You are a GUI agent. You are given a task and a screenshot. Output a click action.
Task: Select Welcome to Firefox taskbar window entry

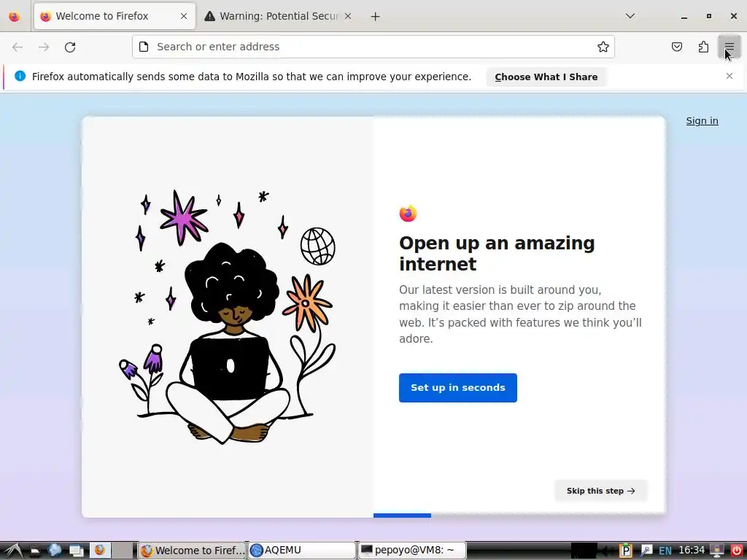(x=192, y=551)
